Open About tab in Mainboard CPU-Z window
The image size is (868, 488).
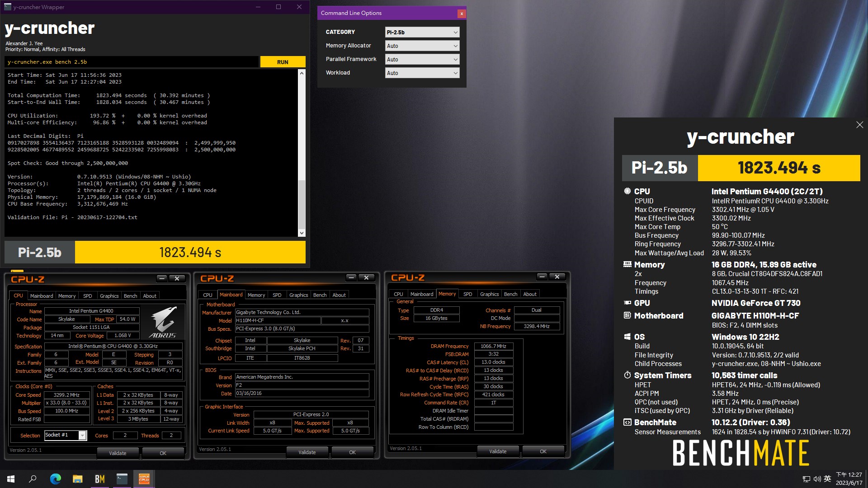pyautogui.click(x=339, y=295)
